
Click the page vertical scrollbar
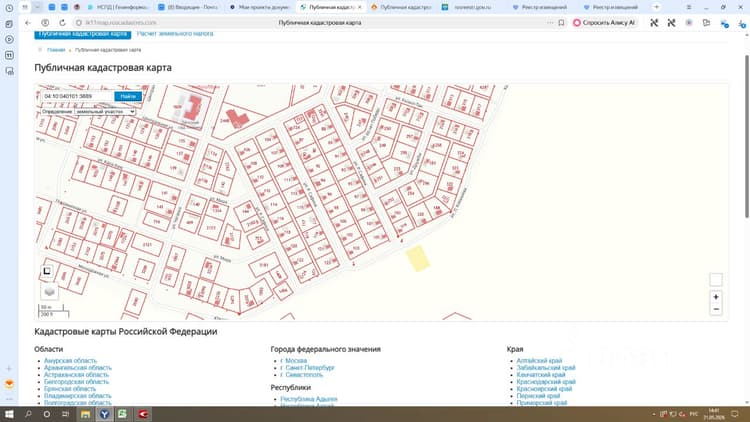tap(747, 136)
